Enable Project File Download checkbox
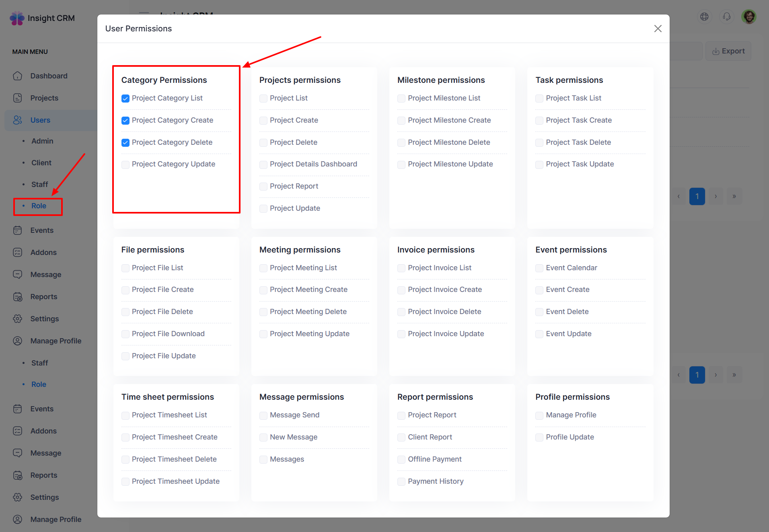Image resolution: width=769 pixels, height=532 pixels. click(125, 334)
